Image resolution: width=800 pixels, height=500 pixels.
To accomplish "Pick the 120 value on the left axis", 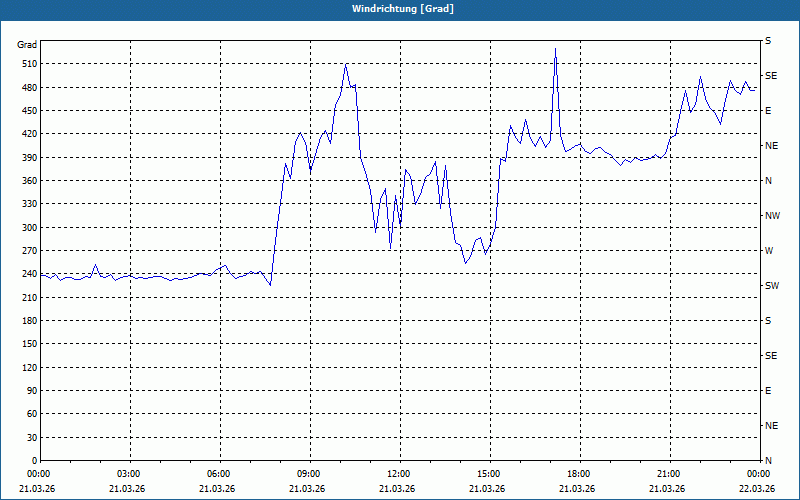I will [30, 367].
